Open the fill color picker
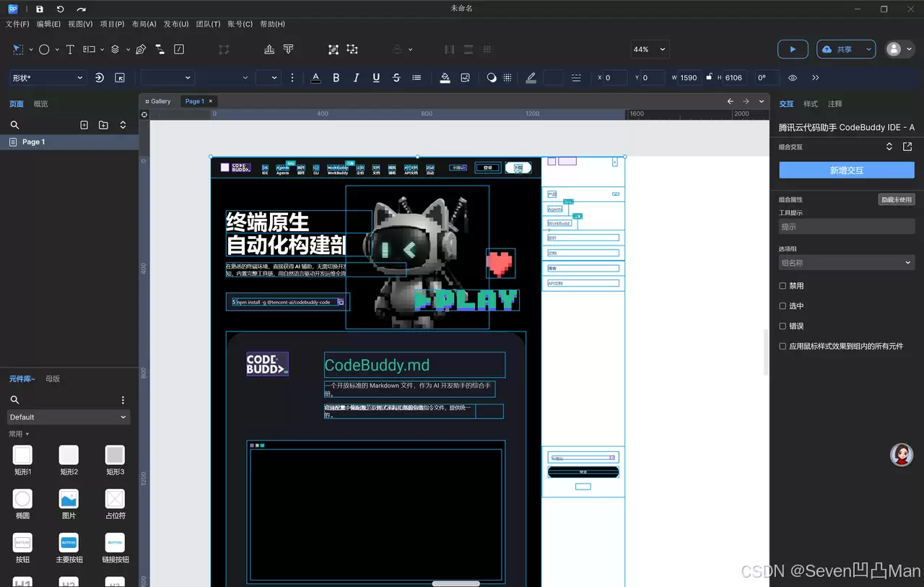 tap(445, 78)
